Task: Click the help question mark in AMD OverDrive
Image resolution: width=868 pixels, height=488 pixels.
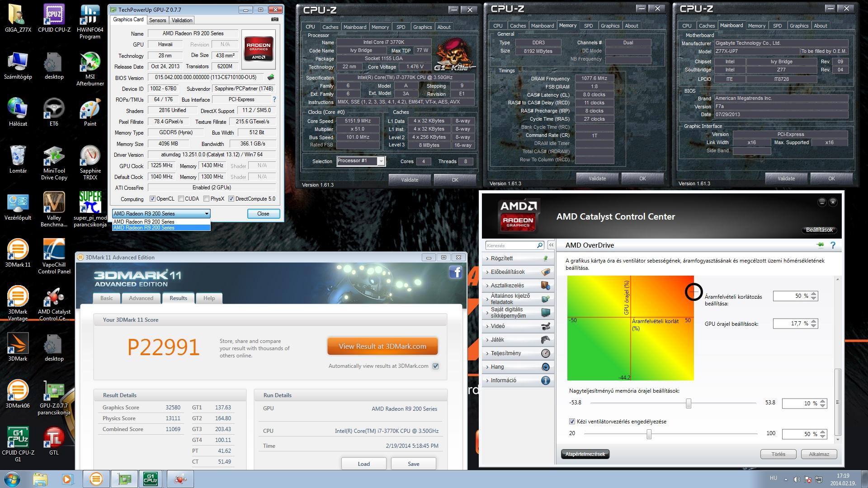Action: point(833,245)
